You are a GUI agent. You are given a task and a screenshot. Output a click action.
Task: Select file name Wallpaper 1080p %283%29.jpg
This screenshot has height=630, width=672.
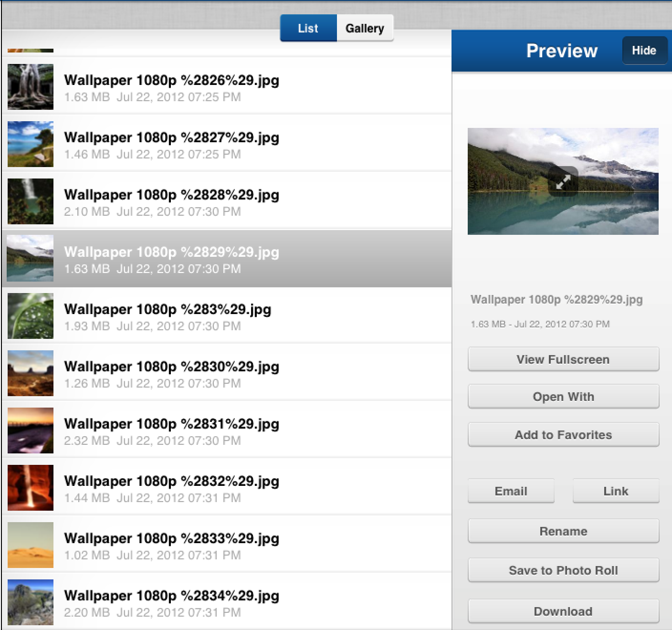[x=168, y=309]
